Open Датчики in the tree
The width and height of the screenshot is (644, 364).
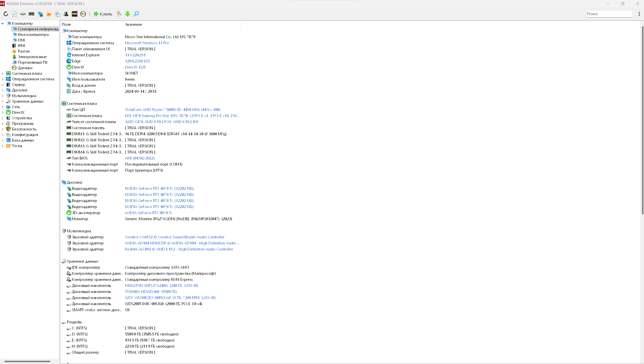25,68
